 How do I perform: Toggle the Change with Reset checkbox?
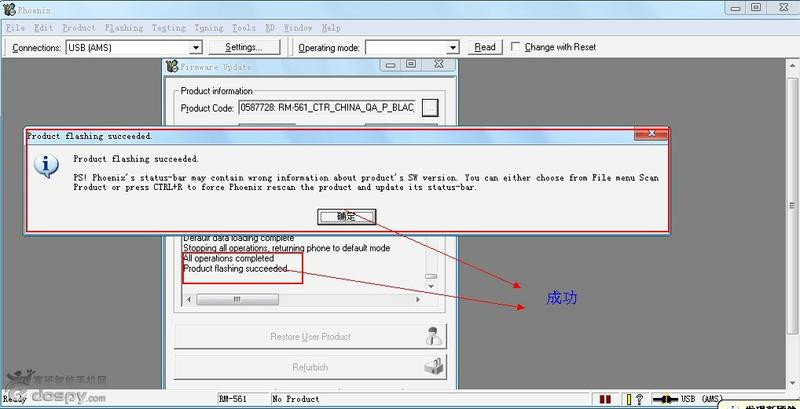click(x=516, y=47)
